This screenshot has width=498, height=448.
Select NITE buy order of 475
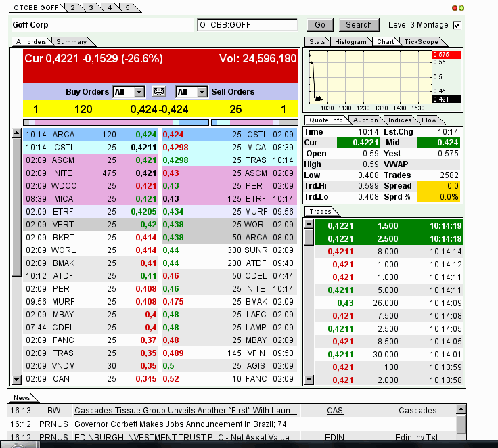click(x=91, y=173)
